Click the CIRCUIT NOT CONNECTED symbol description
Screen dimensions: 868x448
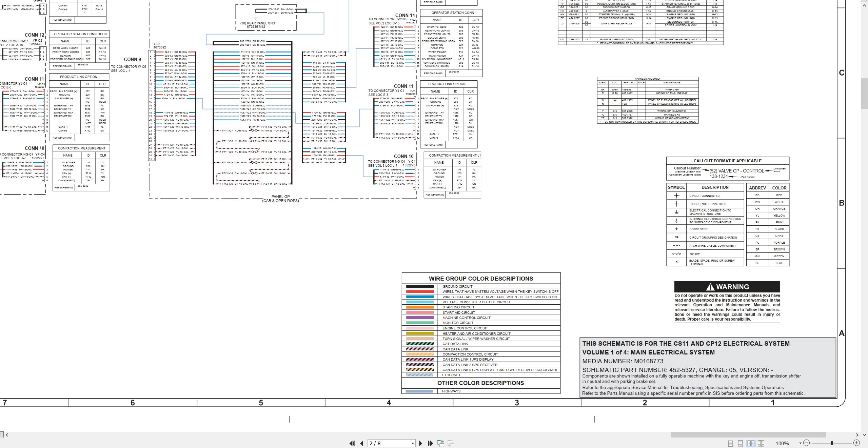coord(708,204)
